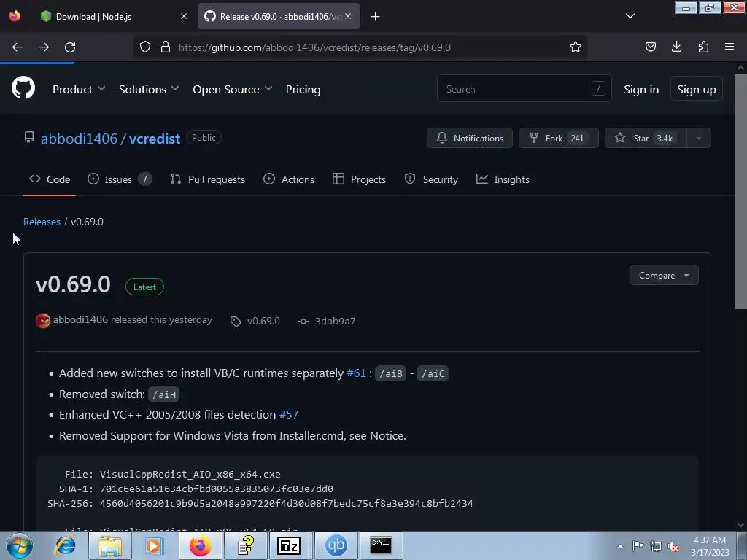
Task: Open the browser extensions menu
Action: click(703, 47)
